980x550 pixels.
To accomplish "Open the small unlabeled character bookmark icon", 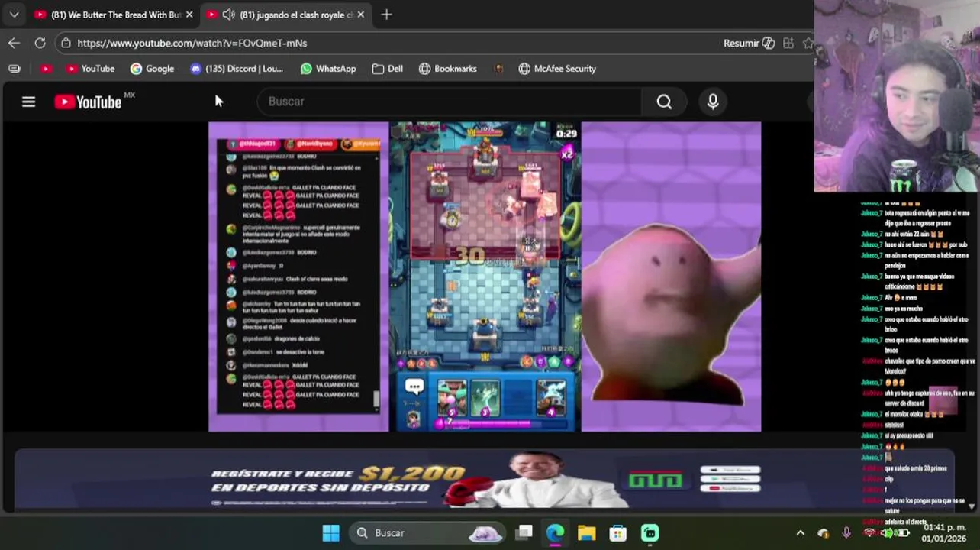I will click(498, 69).
